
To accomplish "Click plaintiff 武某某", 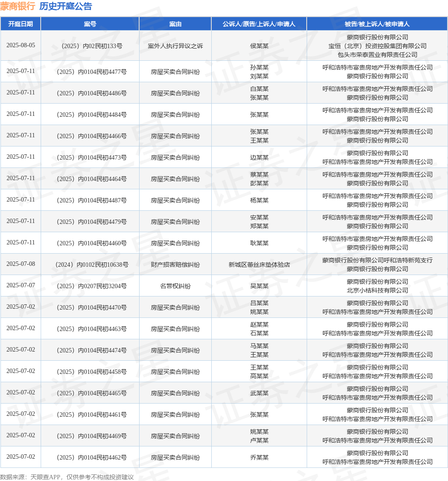I will (259, 394).
